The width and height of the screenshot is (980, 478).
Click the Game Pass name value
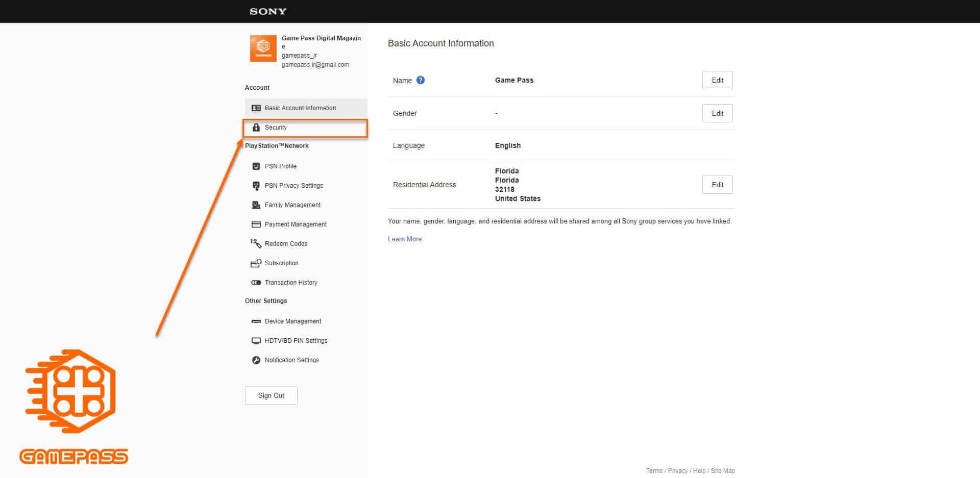coord(514,80)
